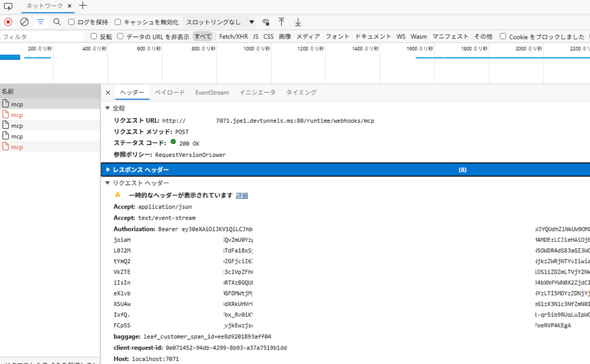Toggle Cookie をブロックしました checkbox
Screen dimensions: 590x364
[502, 36]
